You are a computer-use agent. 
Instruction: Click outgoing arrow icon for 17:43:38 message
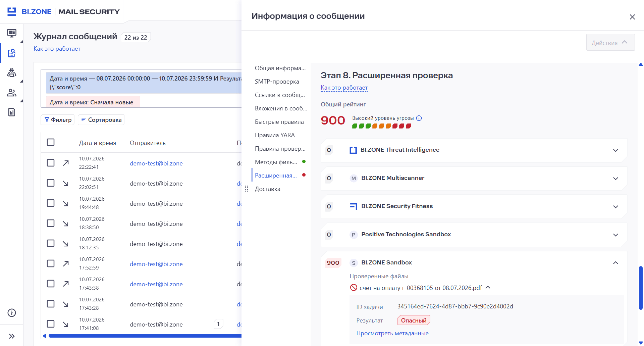click(66, 284)
